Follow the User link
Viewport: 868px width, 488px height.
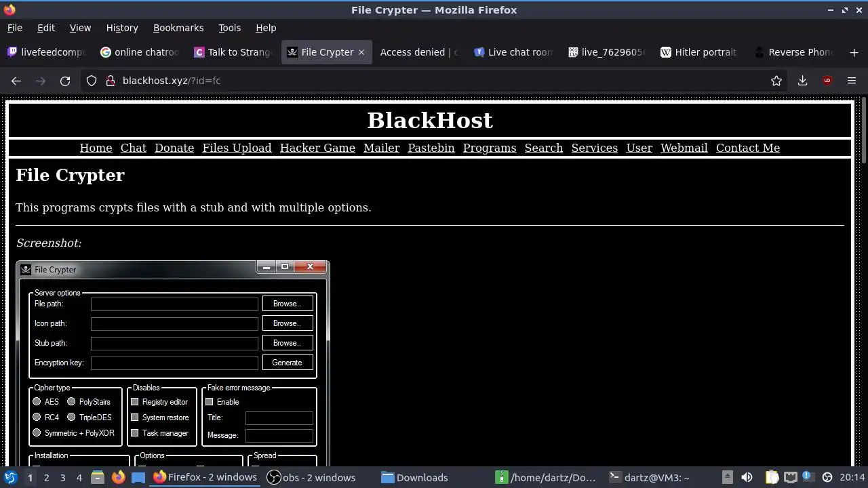coord(639,148)
